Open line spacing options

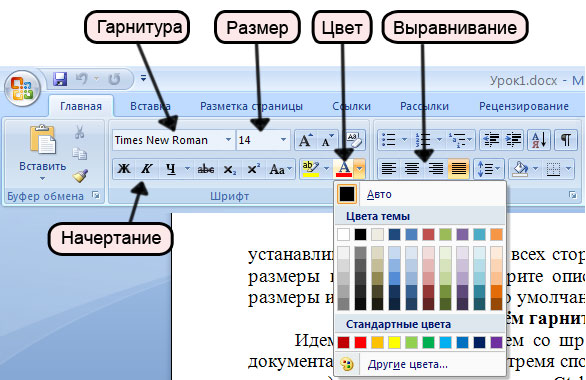(489, 169)
